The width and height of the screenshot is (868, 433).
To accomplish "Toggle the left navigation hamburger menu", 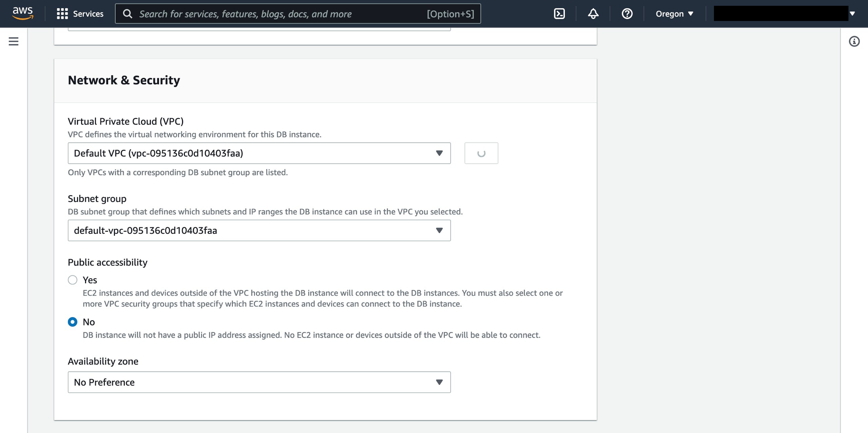I will pos(13,41).
